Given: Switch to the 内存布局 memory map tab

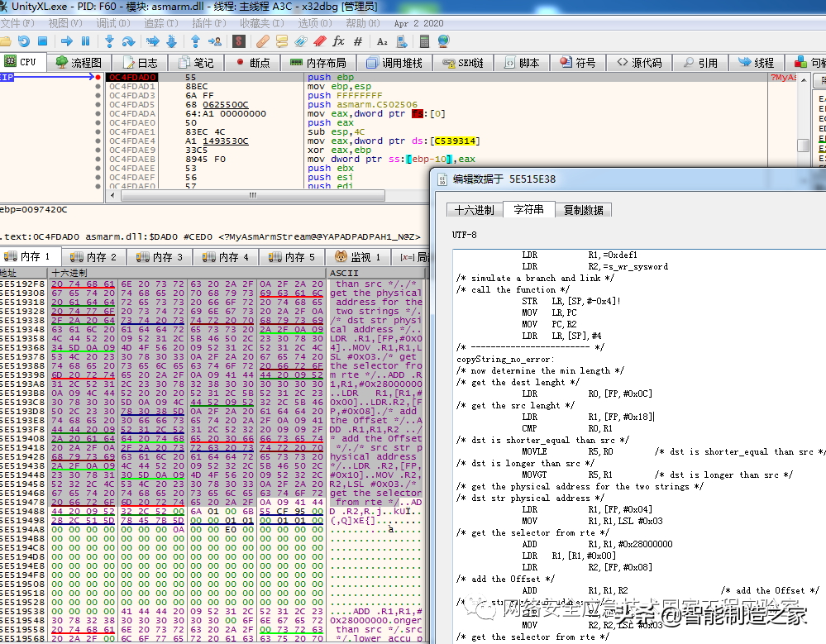Looking at the screenshot, I should pos(318,63).
